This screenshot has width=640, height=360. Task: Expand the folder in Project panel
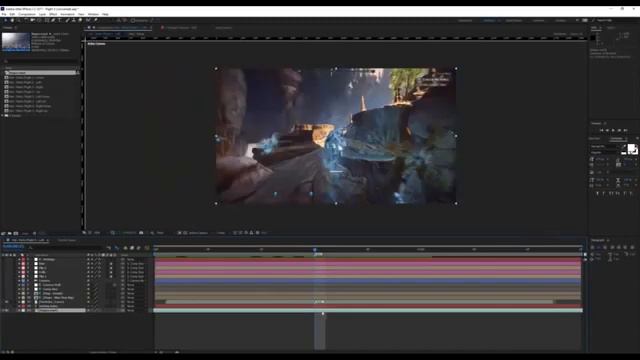[2, 116]
